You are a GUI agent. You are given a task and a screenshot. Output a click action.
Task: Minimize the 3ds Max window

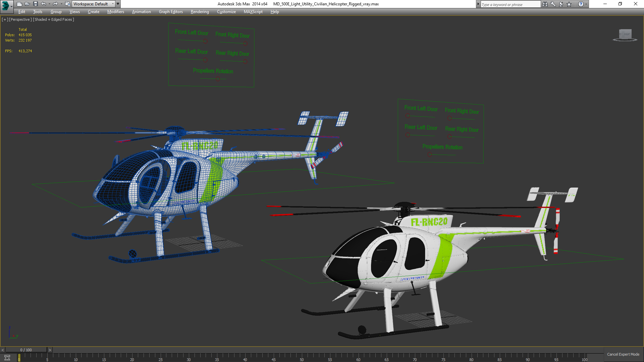(x=605, y=4)
